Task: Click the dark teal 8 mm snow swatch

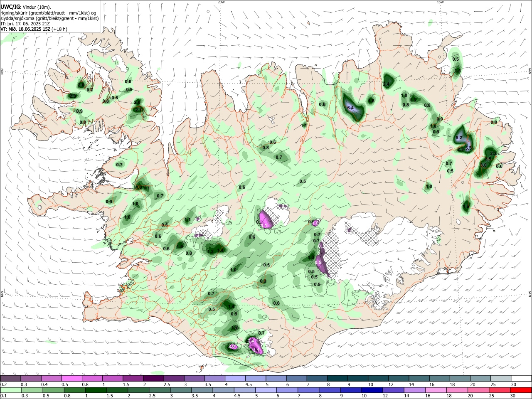Action: click(x=337, y=379)
